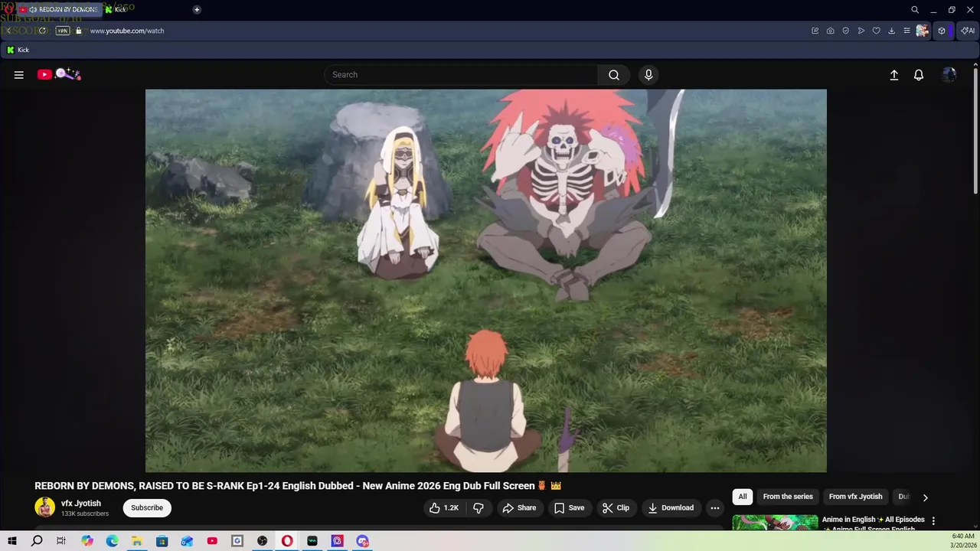Focus the address bar URL

pyautogui.click(x=127, y=31)
